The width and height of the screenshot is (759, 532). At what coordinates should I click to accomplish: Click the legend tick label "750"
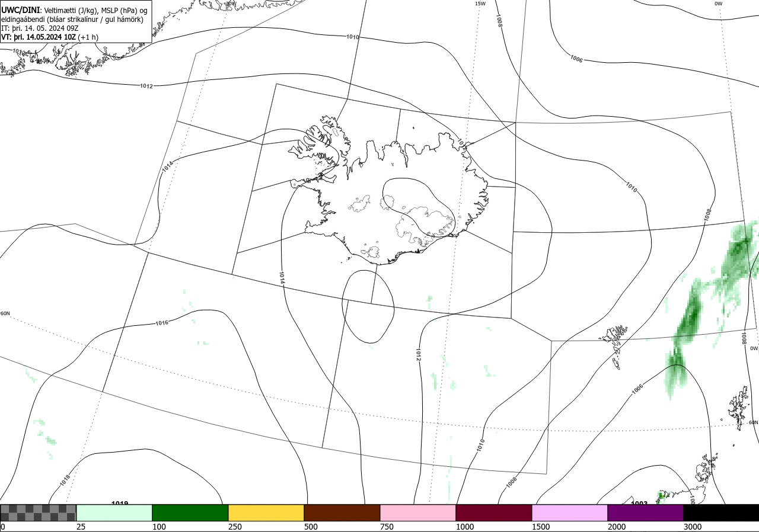(387, 527)
